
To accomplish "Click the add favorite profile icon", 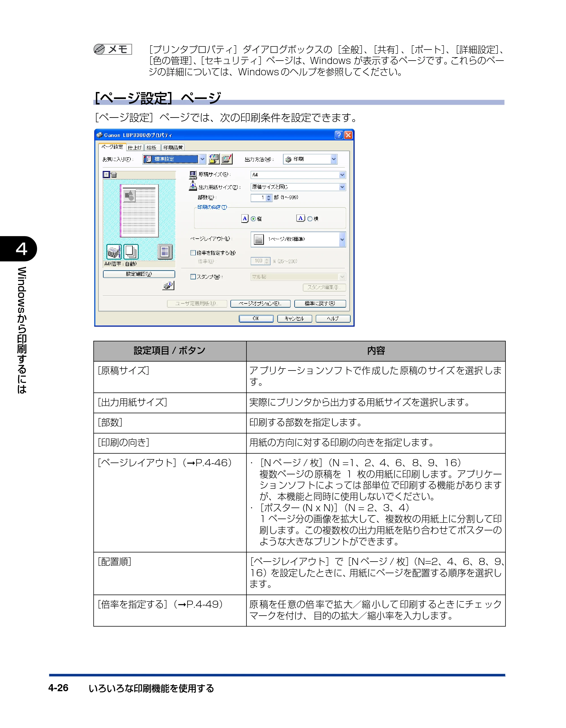I will pyautogui.click(x=214, y=159).
